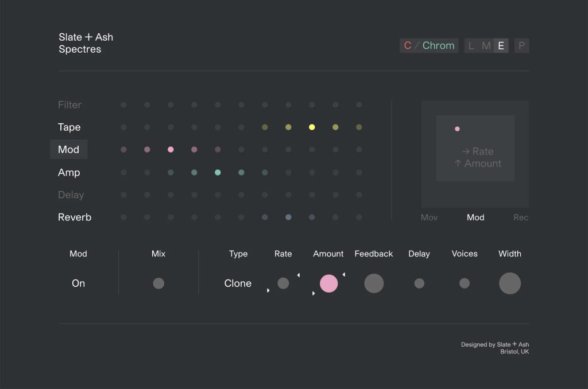Switch to the Mov tab
588x389 pixels.
tap(429, 217)
